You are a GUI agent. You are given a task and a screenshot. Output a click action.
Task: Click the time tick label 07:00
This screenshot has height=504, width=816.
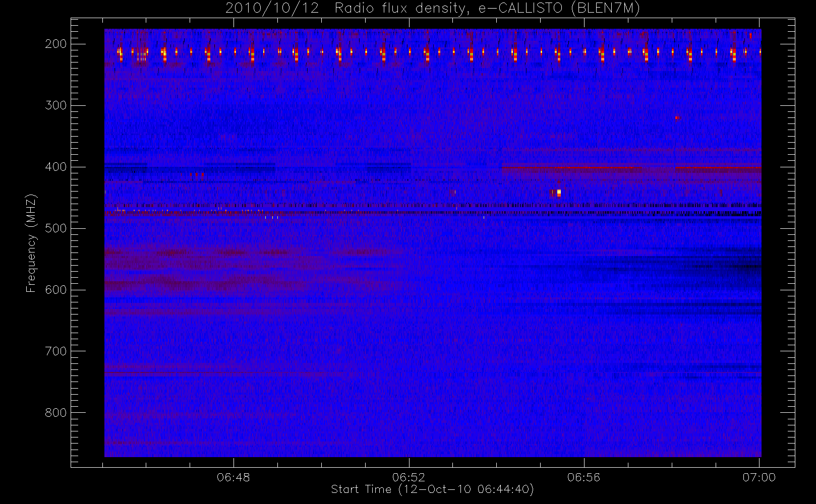coord(759,477)
